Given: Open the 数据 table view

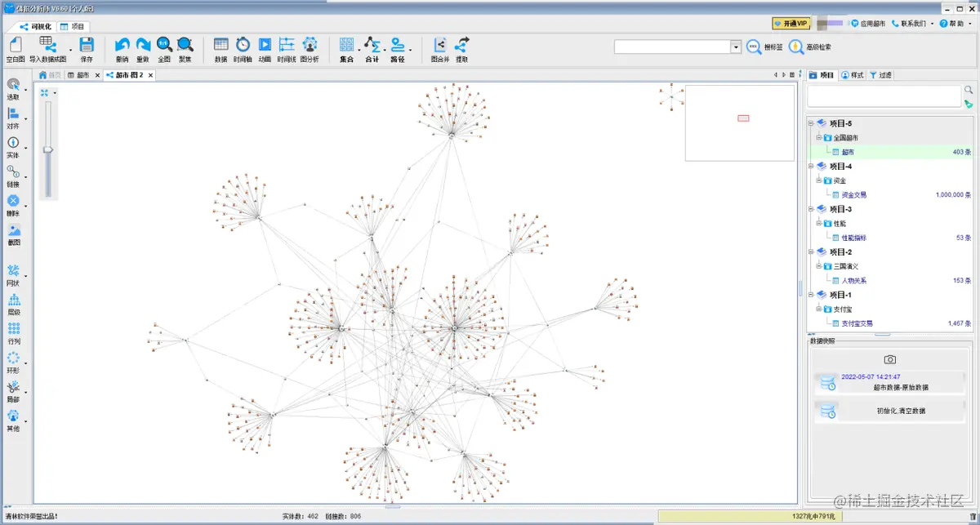Looking at the screenshot, I should pyautogui.click(x=220, y=49).
